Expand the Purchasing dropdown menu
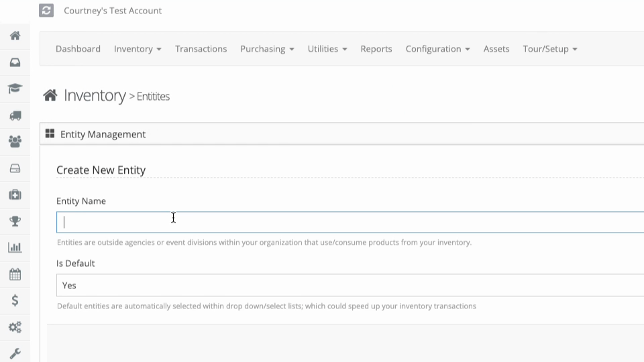The image size is (644, 362). [267, 49]
